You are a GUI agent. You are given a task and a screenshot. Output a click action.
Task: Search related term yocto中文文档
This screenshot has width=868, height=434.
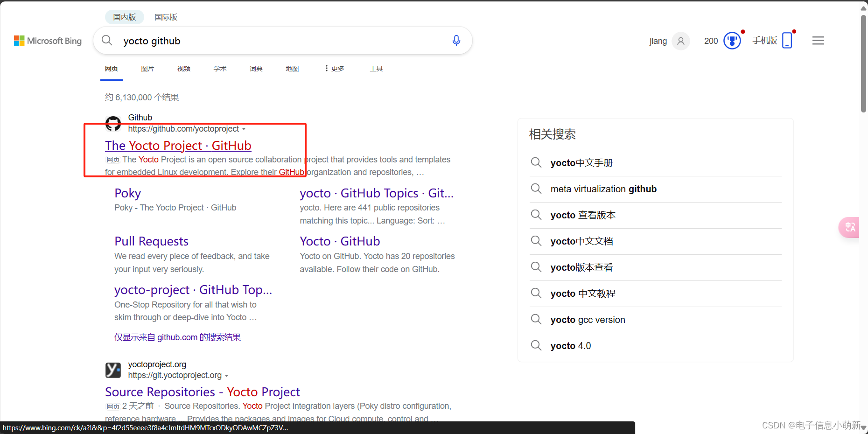click(x=581, y=241)
